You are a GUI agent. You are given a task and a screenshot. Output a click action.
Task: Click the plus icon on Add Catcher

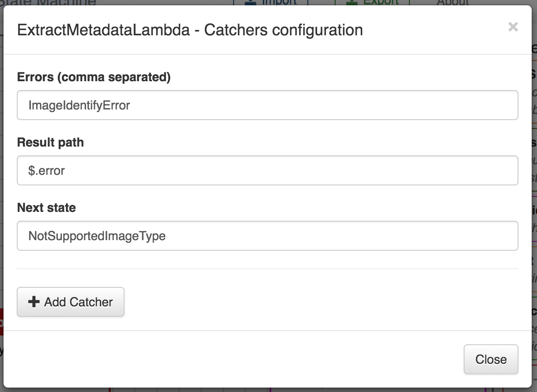(x=34, y=302)
